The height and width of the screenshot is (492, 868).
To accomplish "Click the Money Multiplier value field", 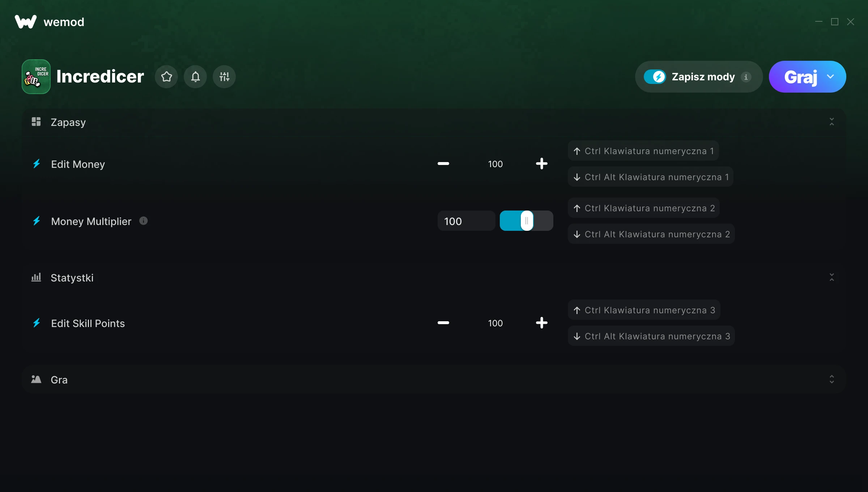I will point(466,221).
